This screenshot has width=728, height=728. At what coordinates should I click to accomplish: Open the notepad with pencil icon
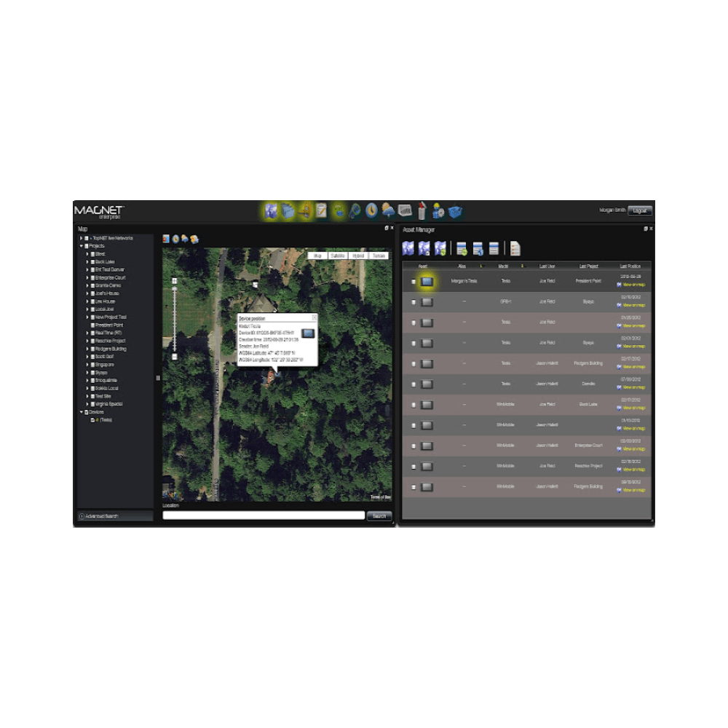[x=321, y=211]
